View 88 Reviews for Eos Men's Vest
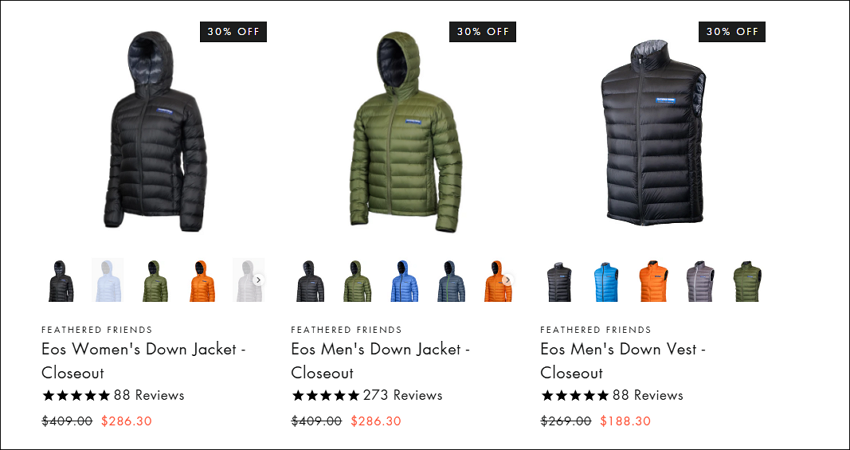This screenshot has height=450, width=850. pos(648,395)
